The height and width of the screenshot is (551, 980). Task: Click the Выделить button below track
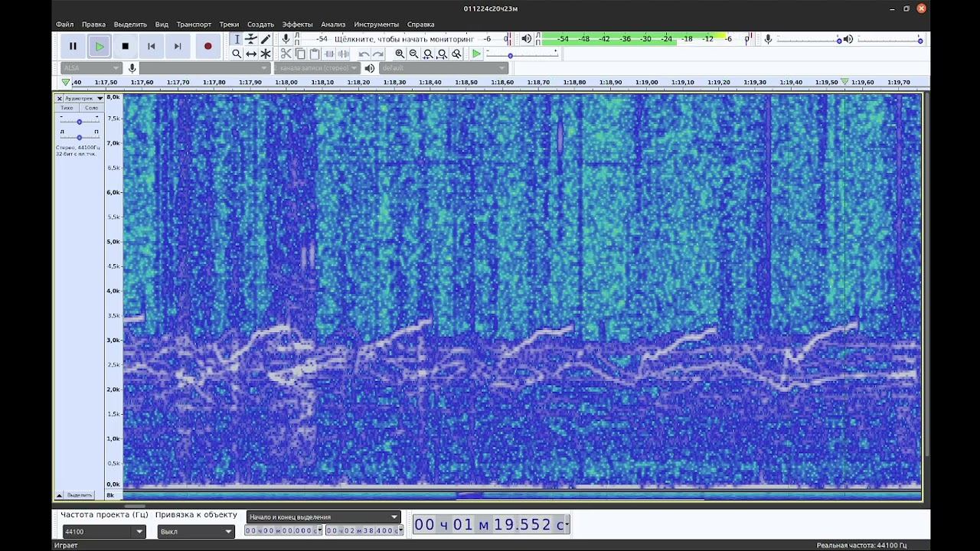pos(80,495)
